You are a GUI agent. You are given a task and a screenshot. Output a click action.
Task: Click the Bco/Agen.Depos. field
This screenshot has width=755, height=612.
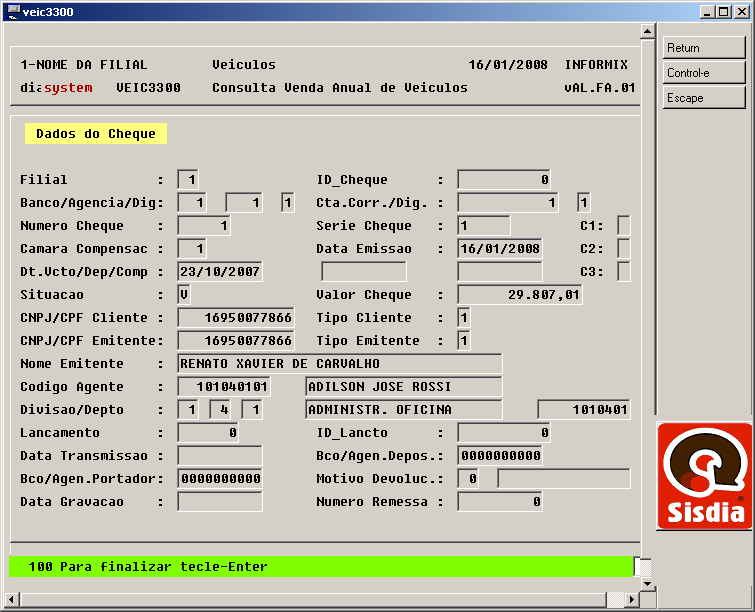tap(500, 456)
